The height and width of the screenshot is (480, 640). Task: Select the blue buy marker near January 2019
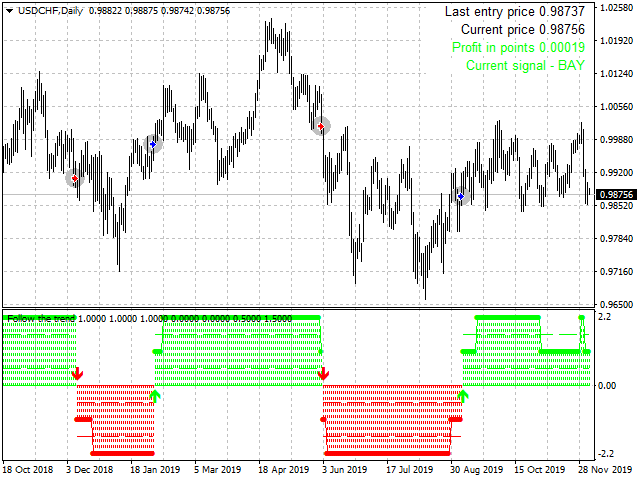(153, 144)
